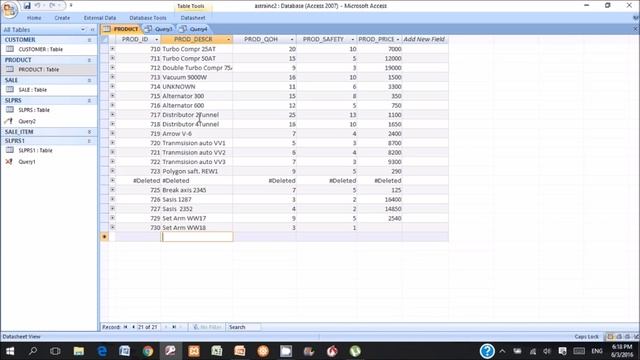Expand record selector for row 710
This screenshot has height=360, width=640.
coord(112,49)
